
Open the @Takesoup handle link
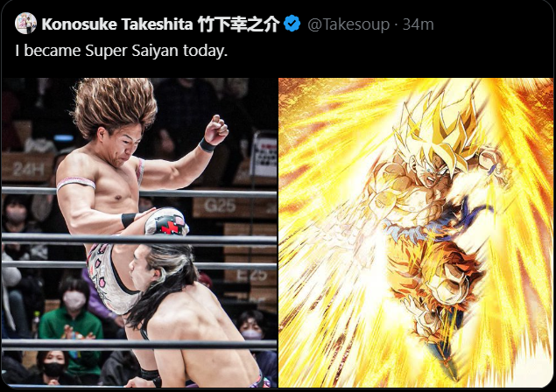tap(348, 24)
